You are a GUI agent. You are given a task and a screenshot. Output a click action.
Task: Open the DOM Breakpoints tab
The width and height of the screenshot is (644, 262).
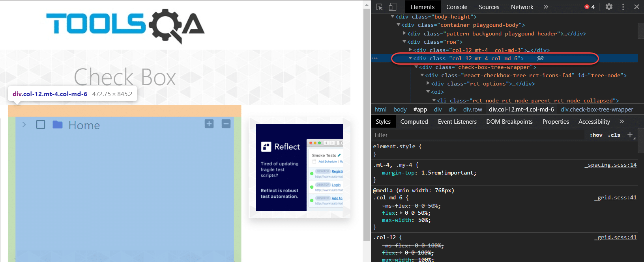tap(509, 121)
